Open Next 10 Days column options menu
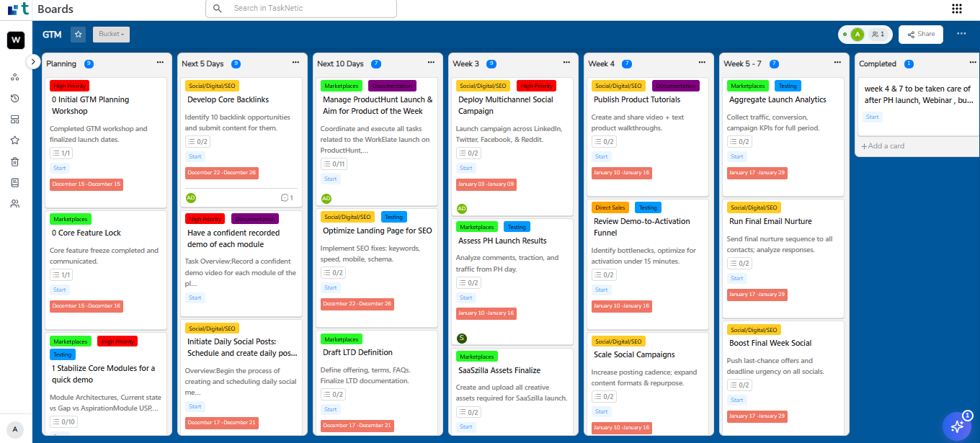 [x=432, y=63]
